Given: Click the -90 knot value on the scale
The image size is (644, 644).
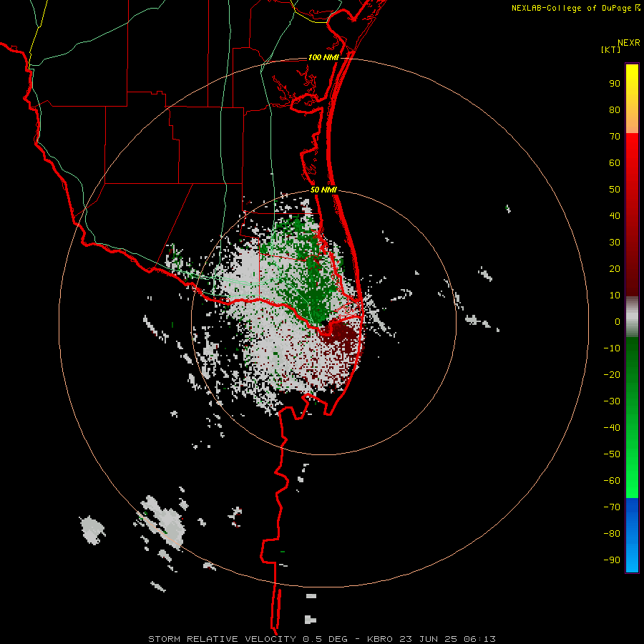Looking at the screenshot, I should coord(612,560).
